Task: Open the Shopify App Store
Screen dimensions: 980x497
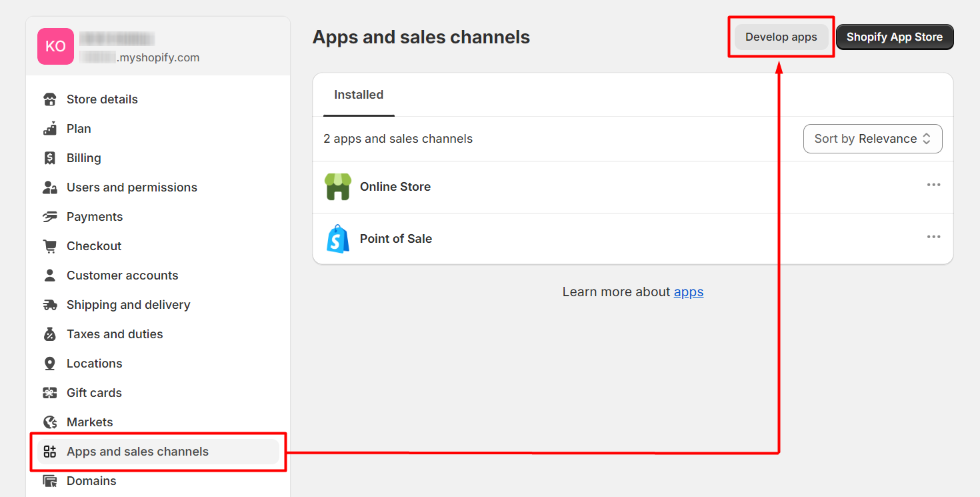Action: pos(894,37)
